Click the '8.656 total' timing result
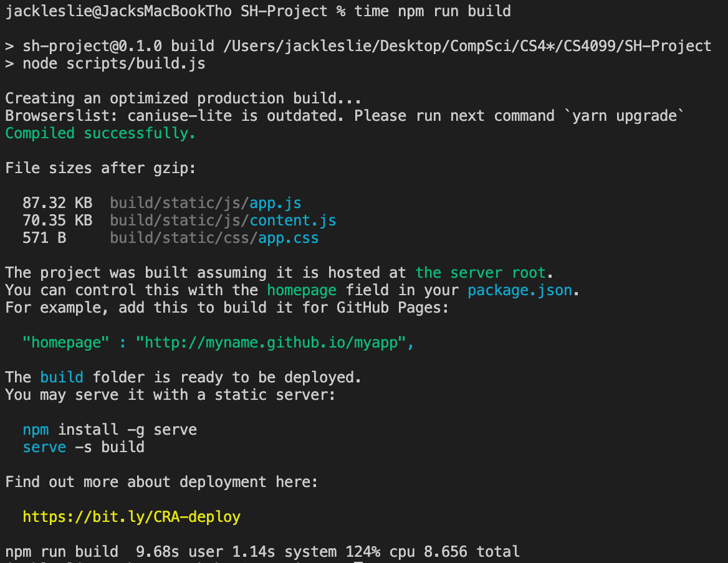The image size is (728, 563). point(472,551)
